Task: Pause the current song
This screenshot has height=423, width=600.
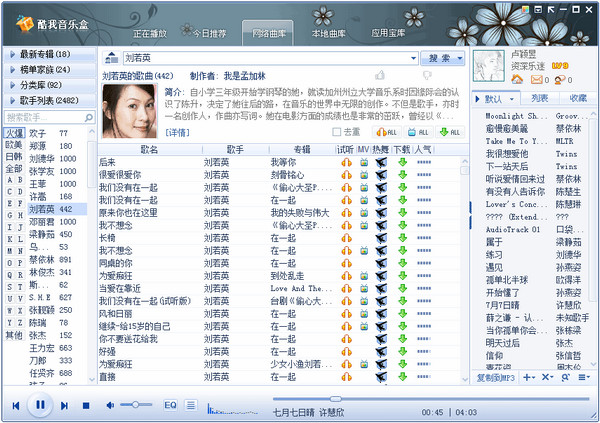Action: (x=40, y=405)
